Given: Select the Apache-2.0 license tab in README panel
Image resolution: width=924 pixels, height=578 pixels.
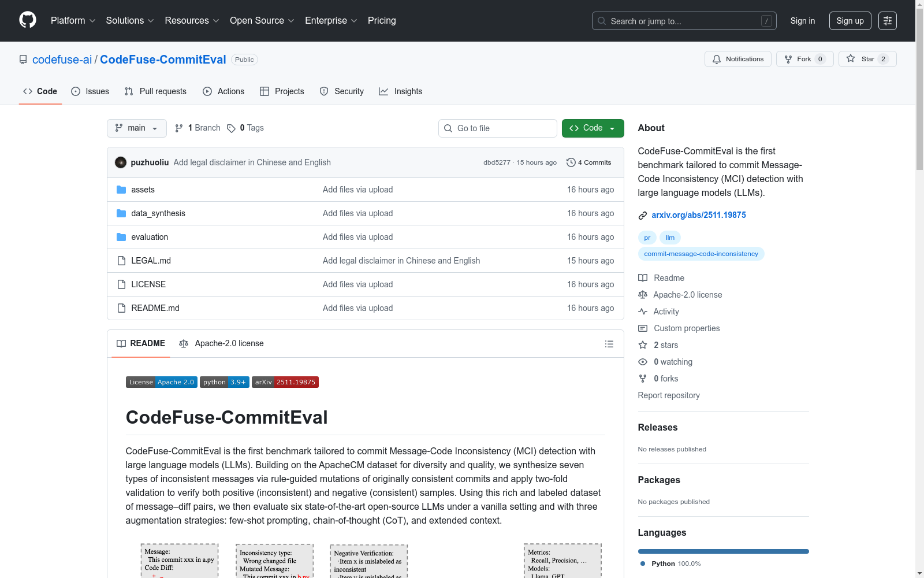Looking at the screenshot, I should pos(222,344).
